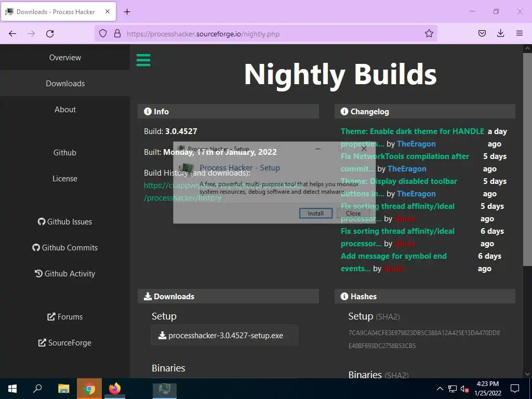The width and height of the screenshot is (532, 399).
Task: Show hidden system tray icons
Action: pyautogui.click(x=440, y=389)
